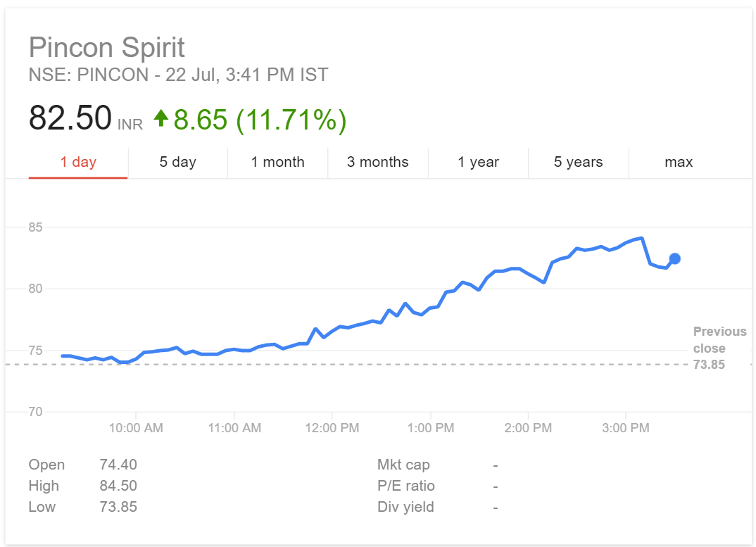Screen dimensions: 756x547
Task: Select the 1 day tab
Action: click(x=78, y=163)
